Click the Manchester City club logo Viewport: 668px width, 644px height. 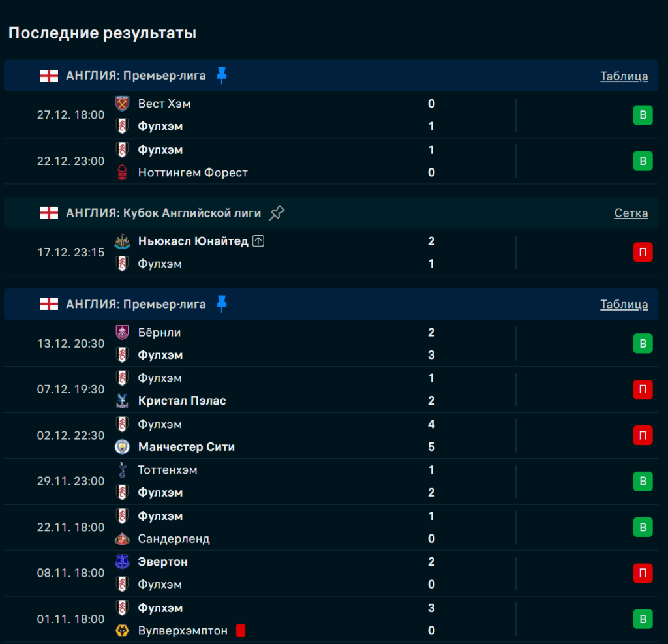coord(122,447)
